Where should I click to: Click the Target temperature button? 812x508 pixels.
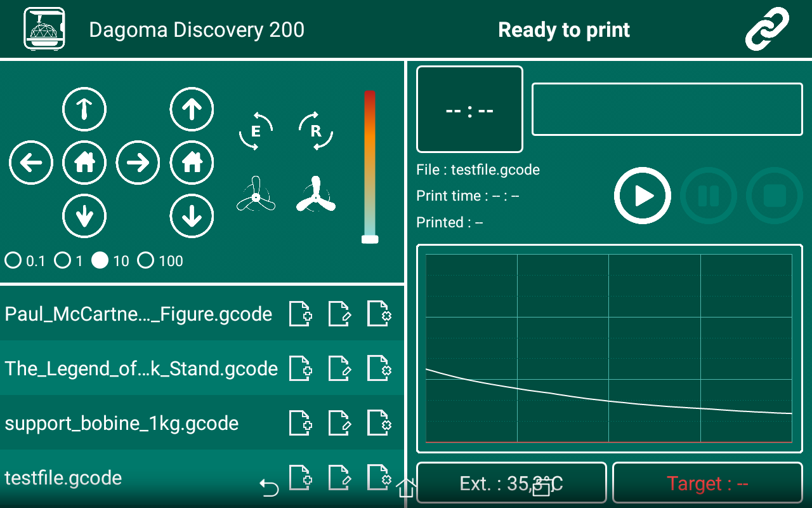coord(707,484)
